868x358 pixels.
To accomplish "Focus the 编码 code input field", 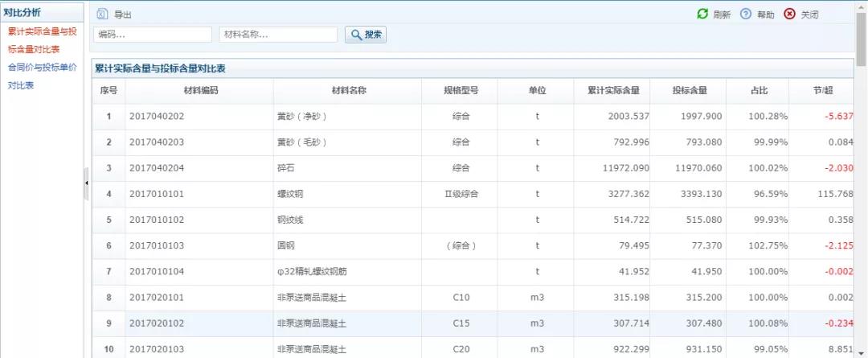I will coord(152,35).
